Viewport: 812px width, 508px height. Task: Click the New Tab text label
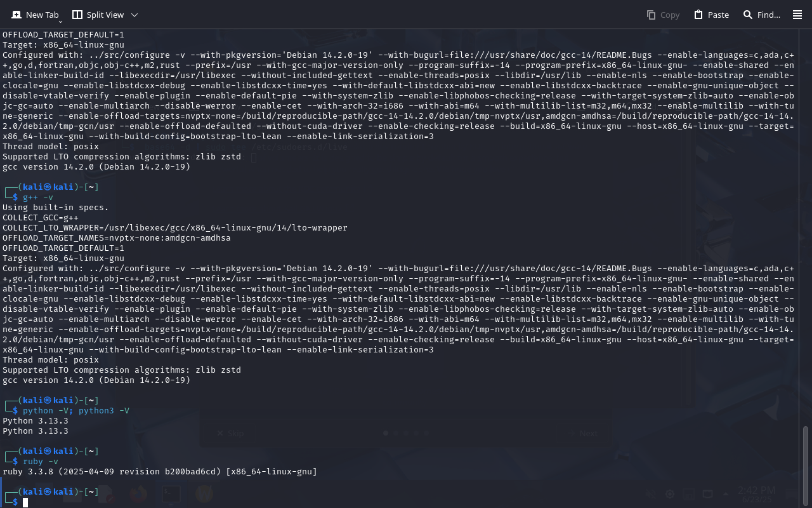click(42, 15)
